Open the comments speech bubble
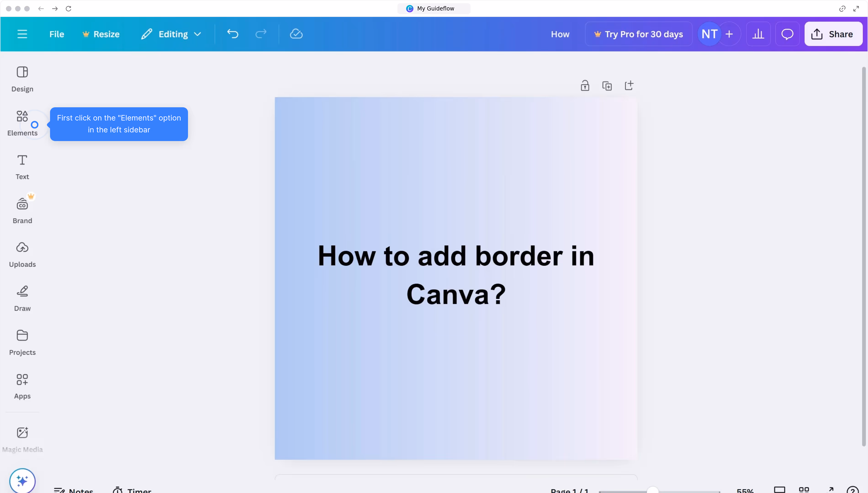Image resolution: width=868 pixels, height=493 pixels. 787,34
